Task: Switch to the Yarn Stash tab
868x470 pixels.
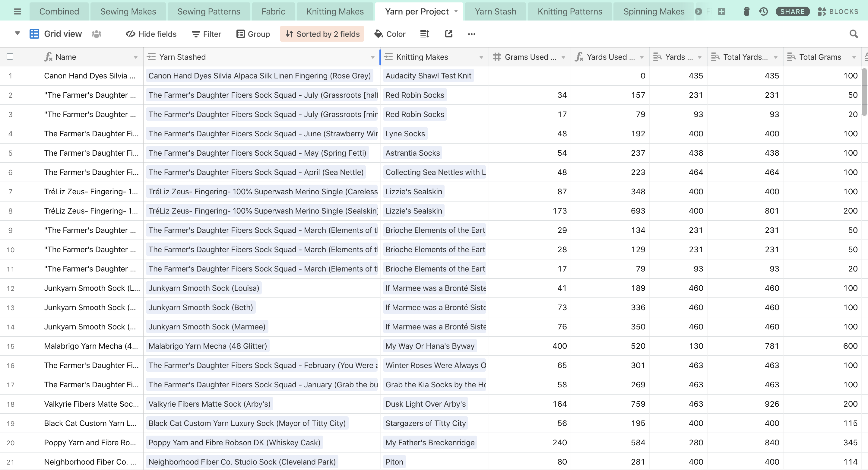Action: tap(495, 11)
